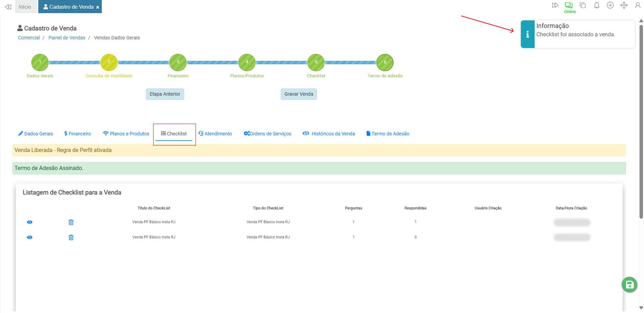Close the Cadastro de Venda tab
Image resolution: width=644 pixels, height=313 pixels.
tap(98, 7)
